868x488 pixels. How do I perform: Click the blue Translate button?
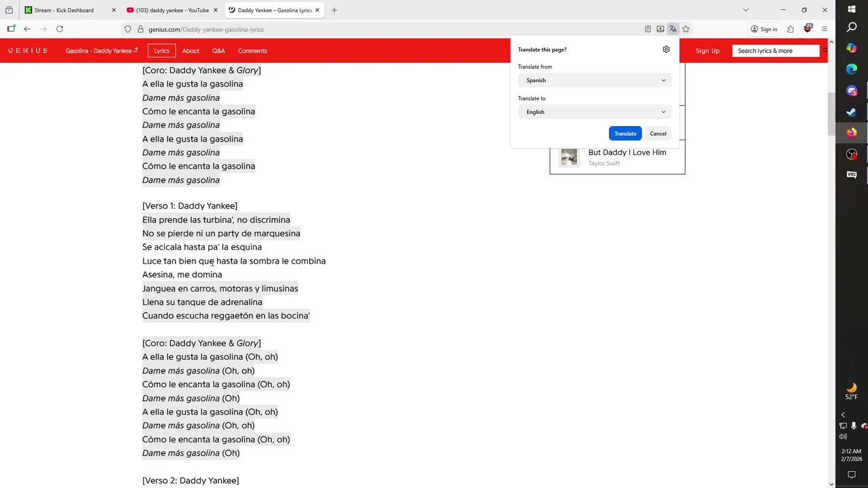click(625, 134)
